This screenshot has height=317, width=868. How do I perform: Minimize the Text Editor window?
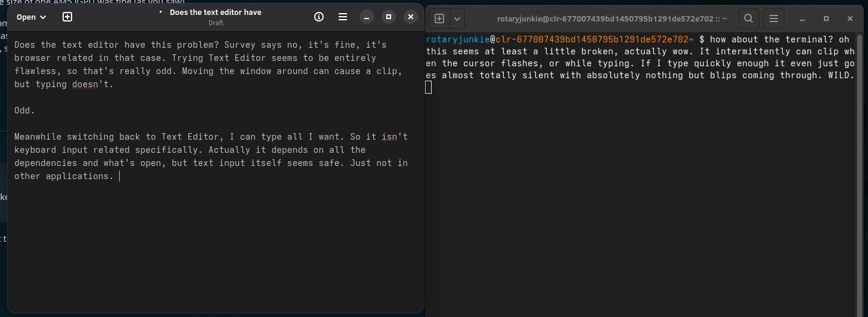[x=367, y=17]
